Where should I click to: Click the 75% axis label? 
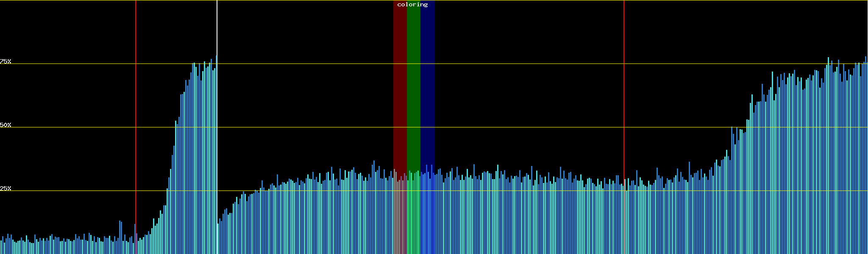pyautogui.click(x=6, y=61)
